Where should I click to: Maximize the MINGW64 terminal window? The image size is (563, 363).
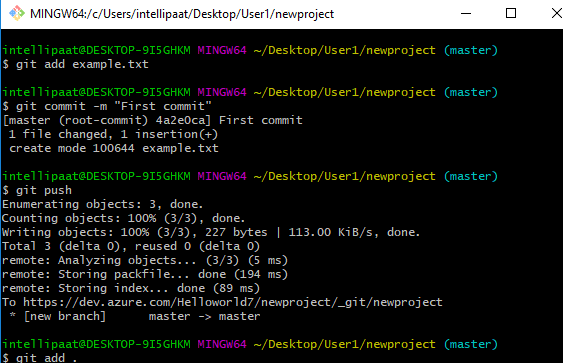point(511,13)
